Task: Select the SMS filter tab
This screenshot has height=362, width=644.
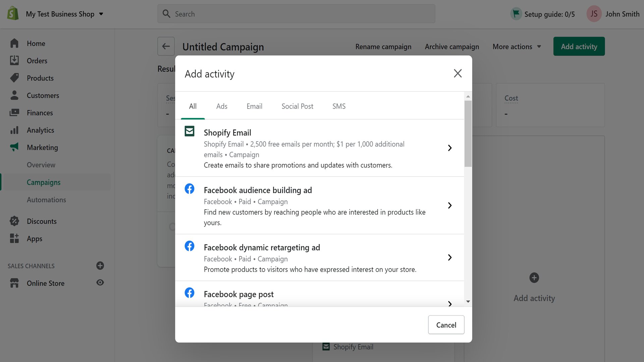Action: pos(339,106)
